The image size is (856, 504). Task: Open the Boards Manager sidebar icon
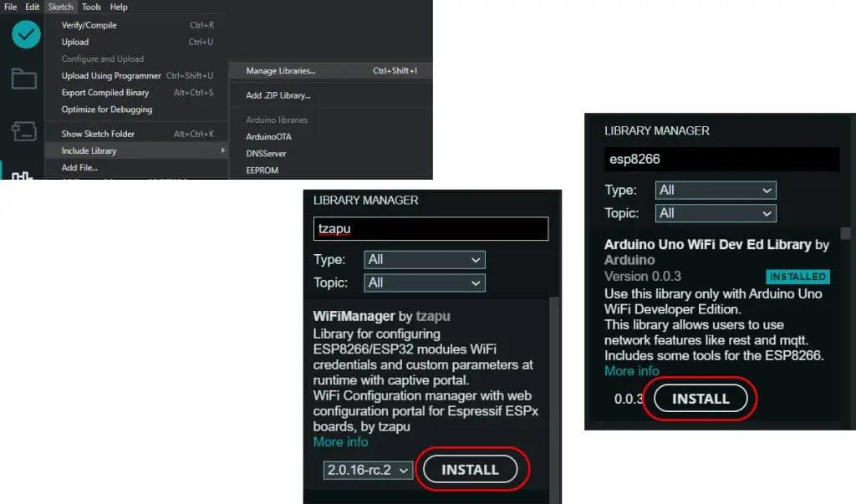(x=23, y=130)
